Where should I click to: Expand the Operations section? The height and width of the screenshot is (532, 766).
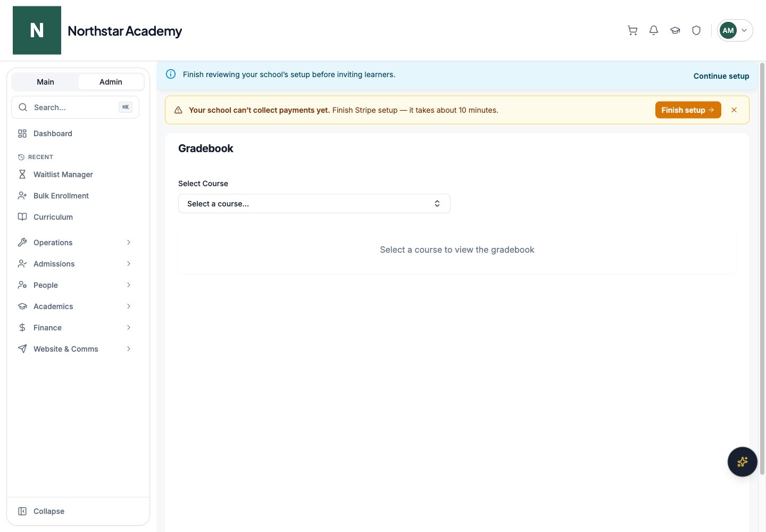point(75,243)
